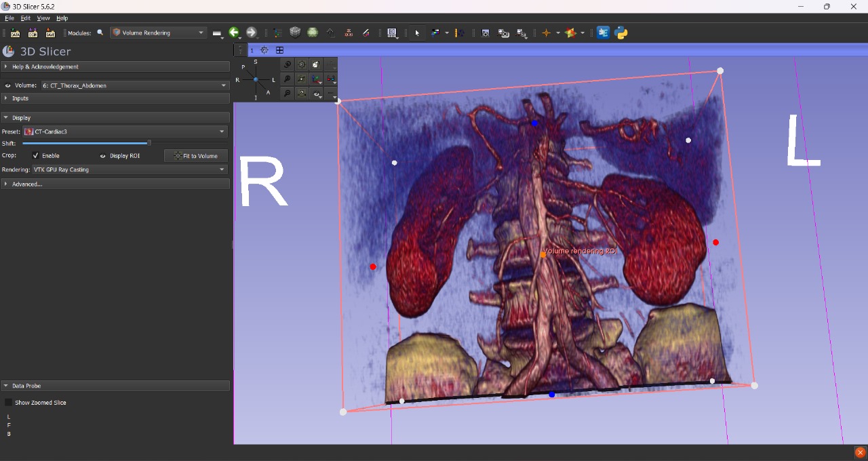Toggle the Display ROI eye icon

pos(103,156)
